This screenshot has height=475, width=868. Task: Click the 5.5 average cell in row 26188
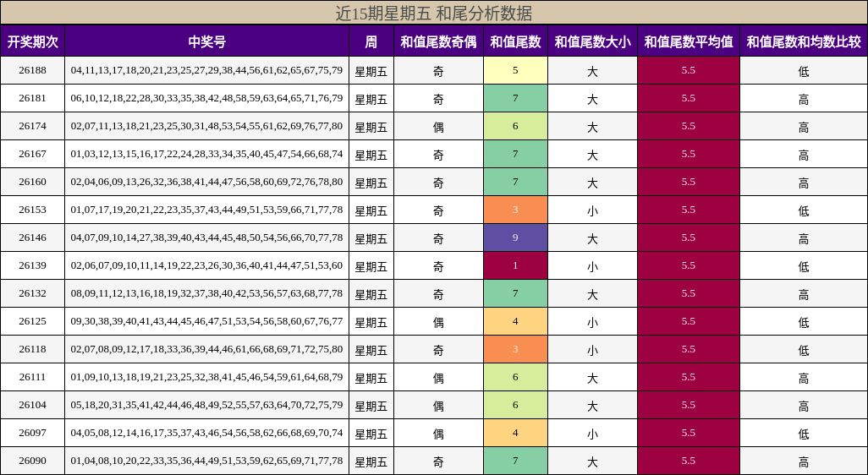pyautogui.click(x=689, y=70)
